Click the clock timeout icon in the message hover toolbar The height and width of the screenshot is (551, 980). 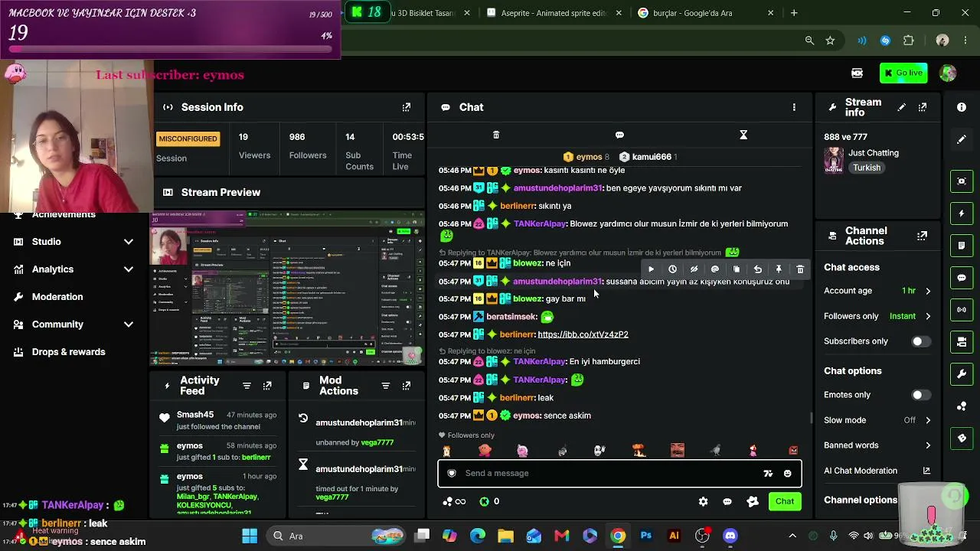click(x=672, y=269)
